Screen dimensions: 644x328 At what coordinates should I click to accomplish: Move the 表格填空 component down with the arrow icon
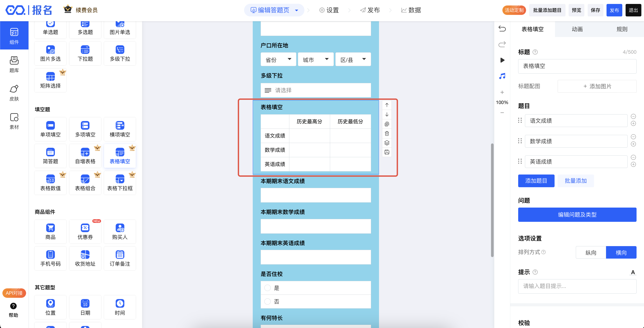click(387, 115)
